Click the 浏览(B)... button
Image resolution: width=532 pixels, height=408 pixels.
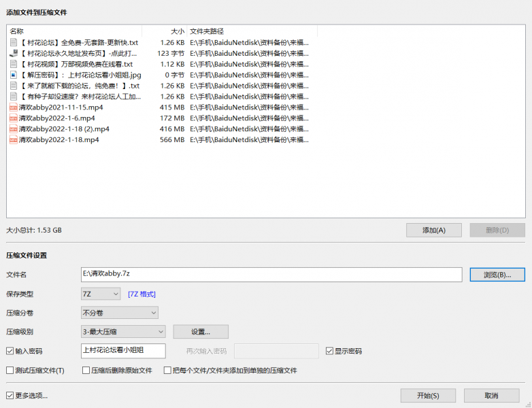[497, 275]
